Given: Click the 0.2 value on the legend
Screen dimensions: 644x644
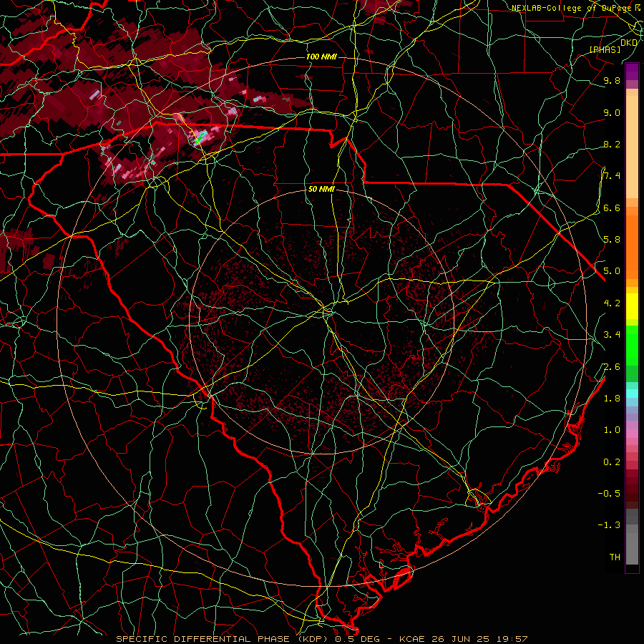Looking at the screenshot, I should (x=612, y=462).
